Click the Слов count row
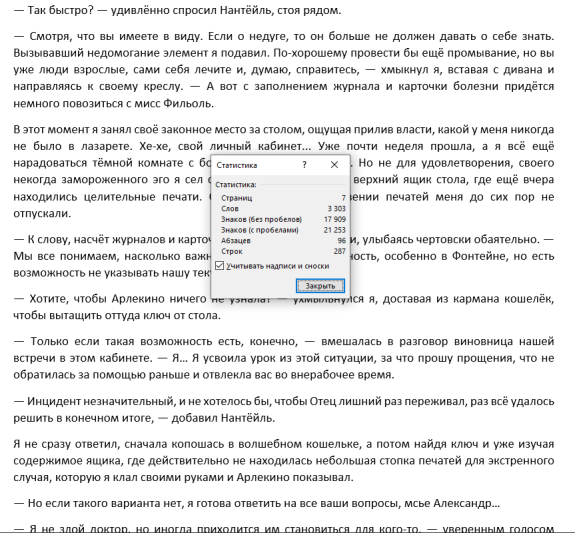 283,208
